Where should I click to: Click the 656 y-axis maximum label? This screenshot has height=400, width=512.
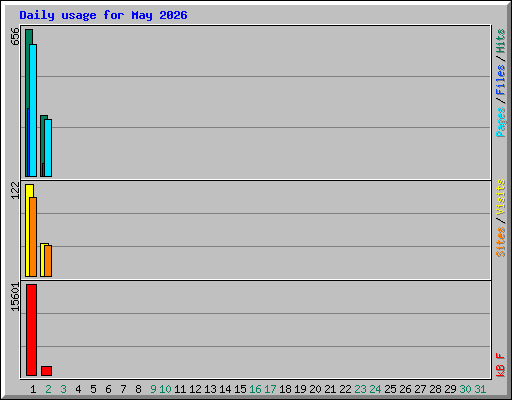(15, 36)
